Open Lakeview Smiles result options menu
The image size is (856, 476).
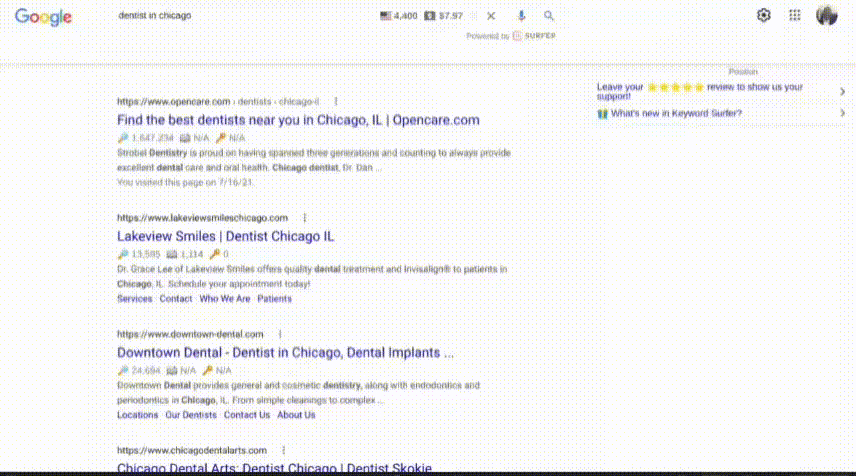tap(305, 218)
